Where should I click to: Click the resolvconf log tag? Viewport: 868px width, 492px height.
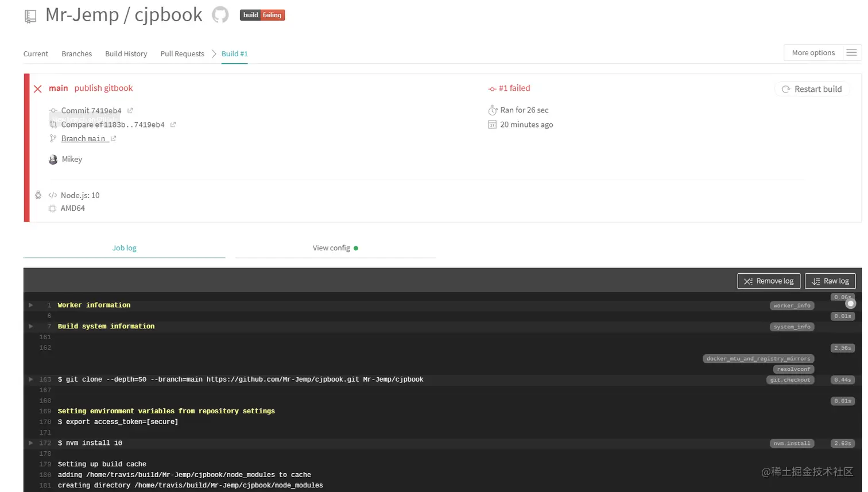click(793, 369)
